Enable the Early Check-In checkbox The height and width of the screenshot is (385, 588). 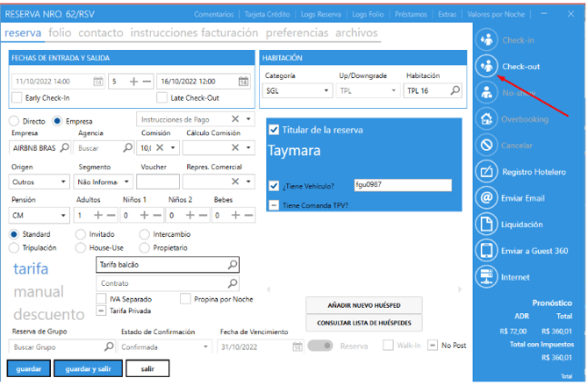[x=18, y=97]
